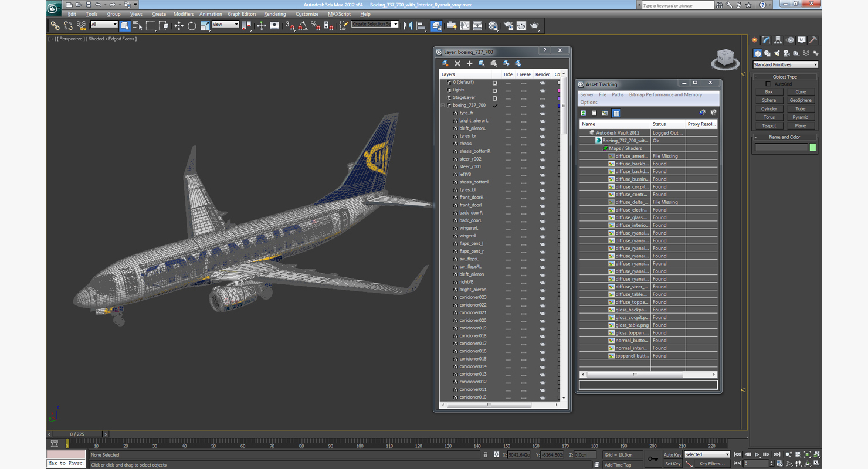Choose the Select and Scale tool
Viewport: 868px width, 469px height.
(x=205, y=26)
